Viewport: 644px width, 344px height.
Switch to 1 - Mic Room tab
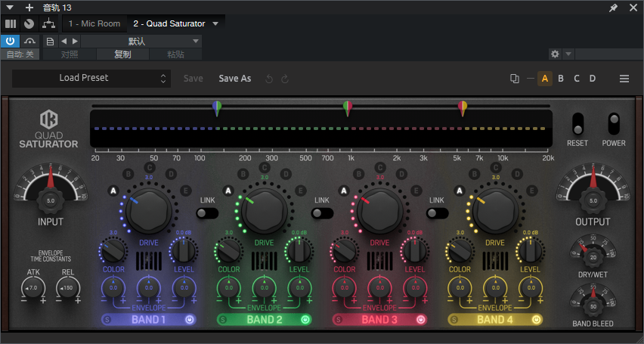(x=94, y=24)
